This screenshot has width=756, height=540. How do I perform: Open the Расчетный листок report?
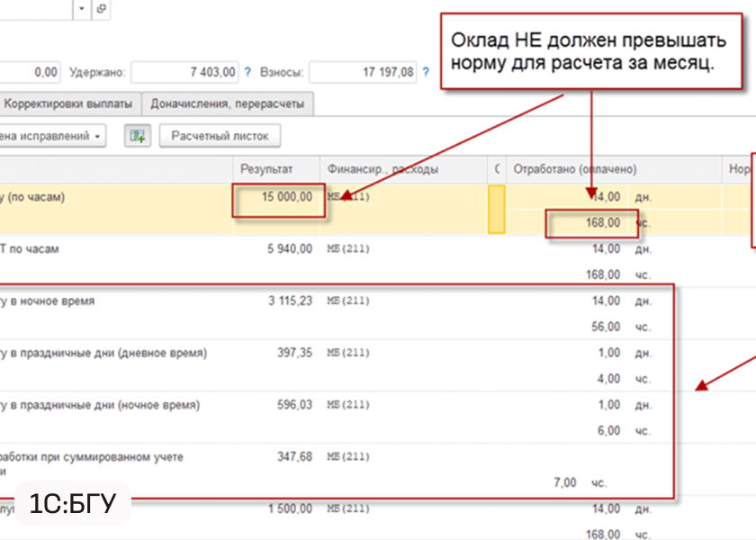[x=220, y=136]
